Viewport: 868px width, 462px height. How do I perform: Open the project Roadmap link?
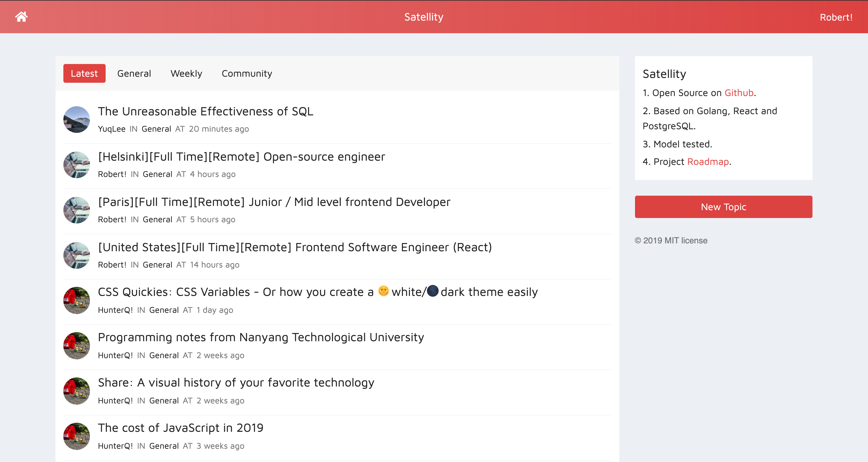coord(708,162)
